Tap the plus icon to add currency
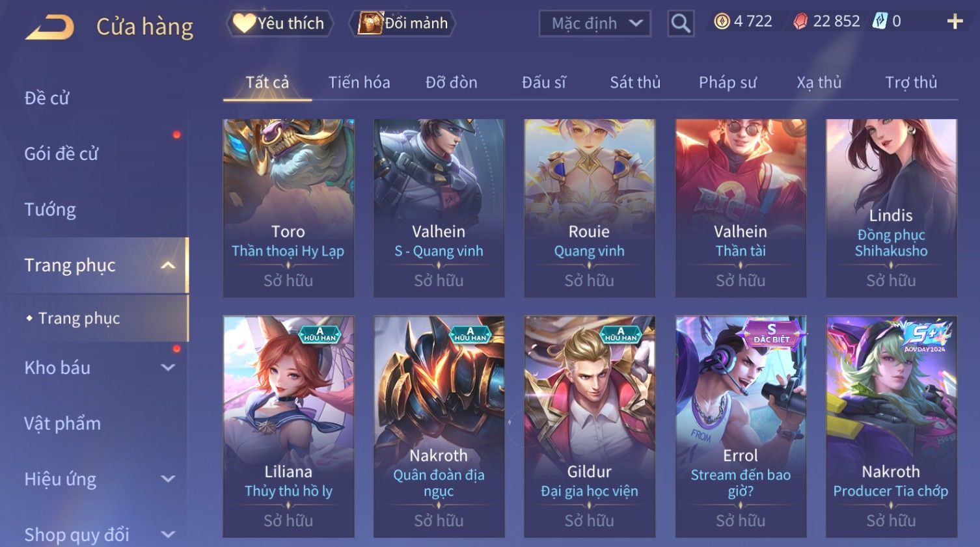 click(x=955, y=21)
